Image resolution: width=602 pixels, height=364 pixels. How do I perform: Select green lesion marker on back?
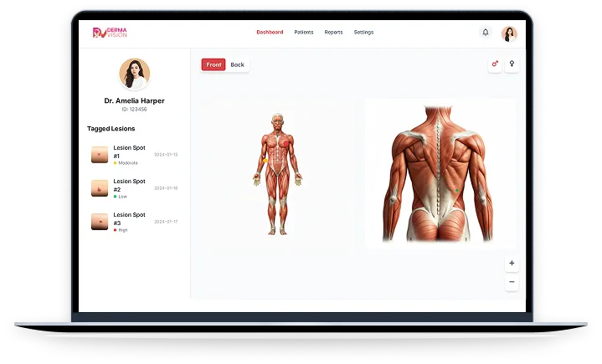click(457, 190)
